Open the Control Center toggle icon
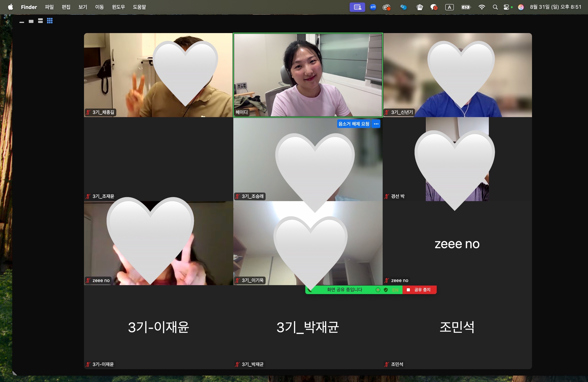The image size is (588, 382). 506,7
